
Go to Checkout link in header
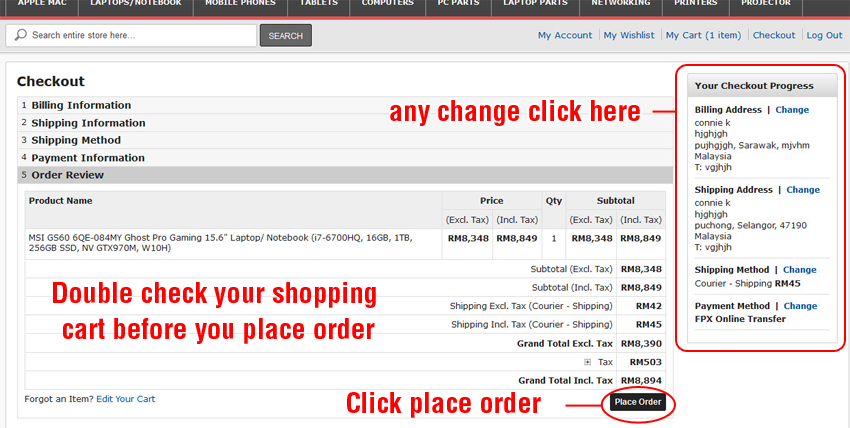coord(774,35)
